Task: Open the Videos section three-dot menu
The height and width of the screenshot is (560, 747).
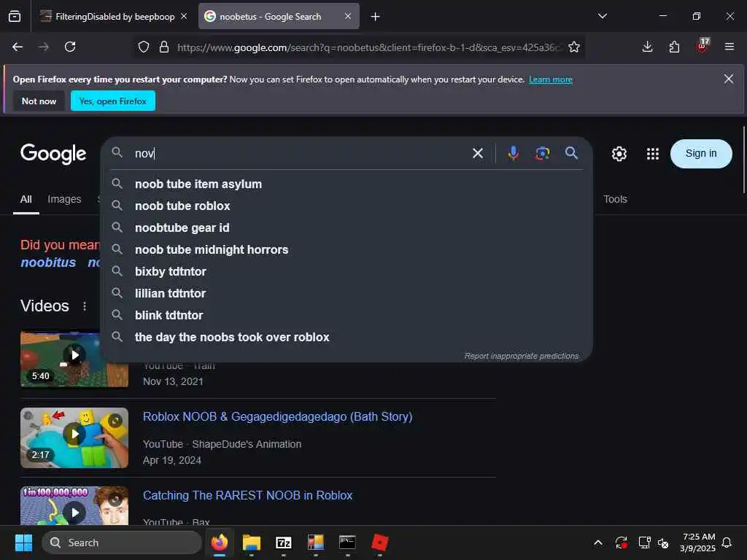Action: pyautogui.click(x=85, y=306)
